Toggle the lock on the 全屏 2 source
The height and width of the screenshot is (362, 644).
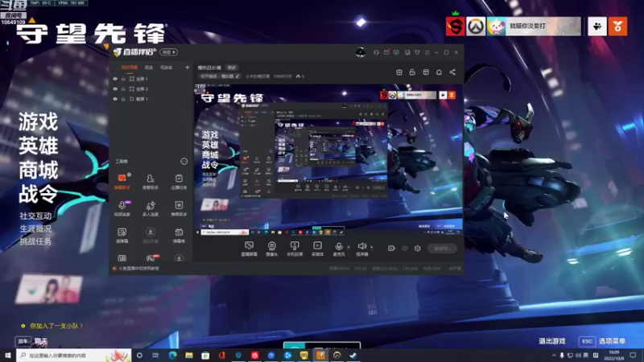(x=123, y=88)
